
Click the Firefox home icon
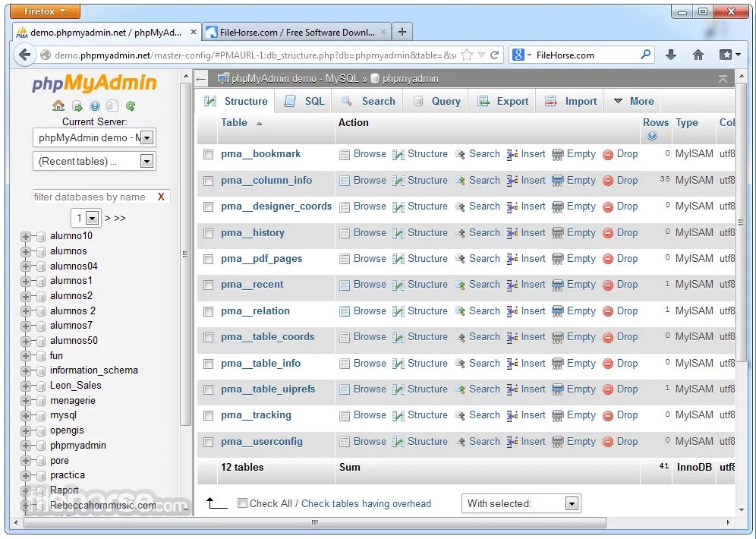click(698, 55)
